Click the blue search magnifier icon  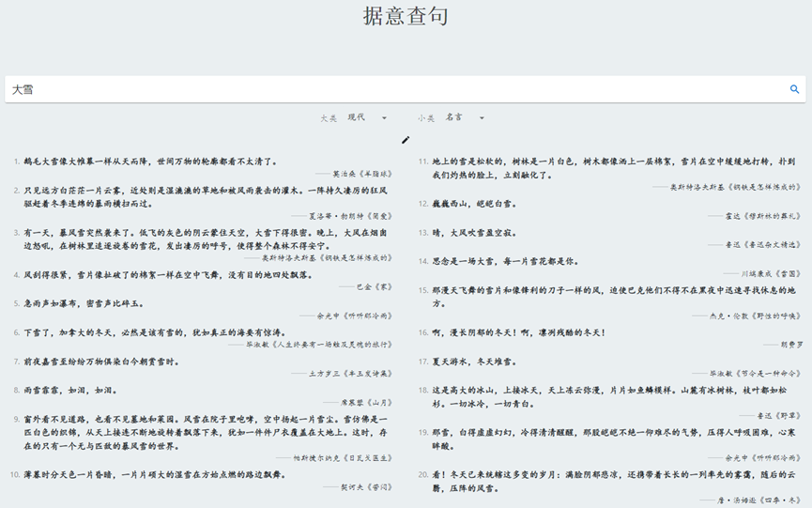[794, 89]
